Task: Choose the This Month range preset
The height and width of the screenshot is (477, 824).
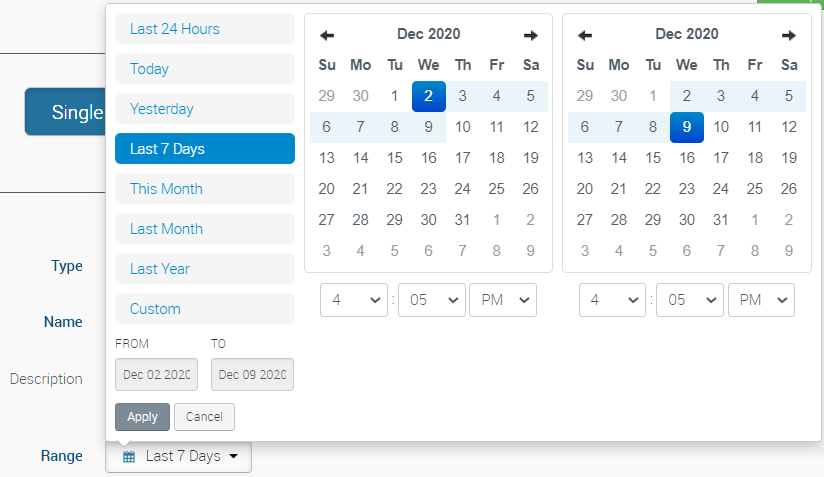Action: coord(205,189)
